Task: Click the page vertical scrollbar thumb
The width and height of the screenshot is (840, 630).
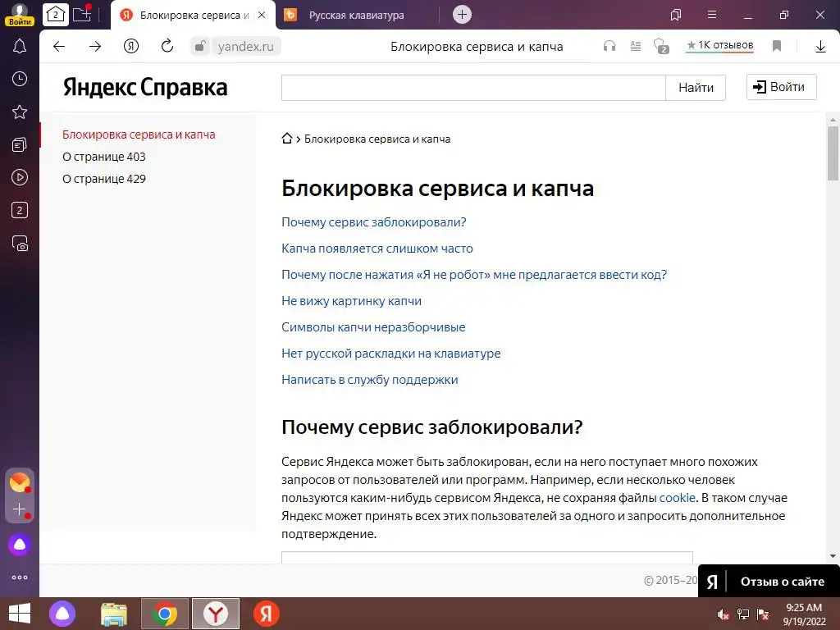Action: pyautogui.click(x=833, y=153)
